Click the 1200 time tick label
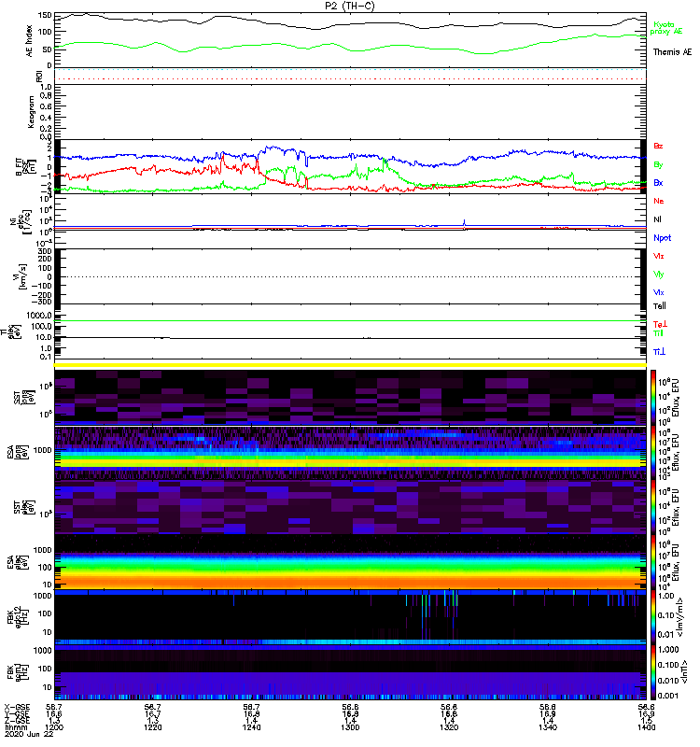 coord(54,727)
